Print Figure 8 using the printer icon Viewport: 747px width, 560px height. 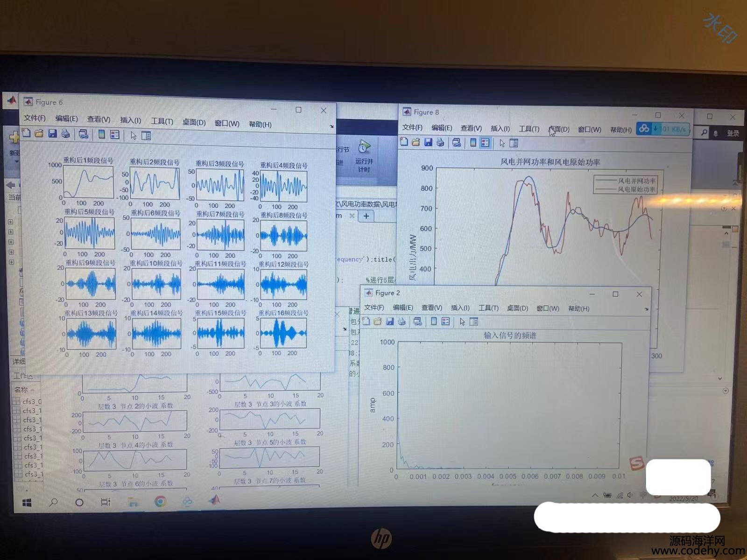click(x=440, y=142)
